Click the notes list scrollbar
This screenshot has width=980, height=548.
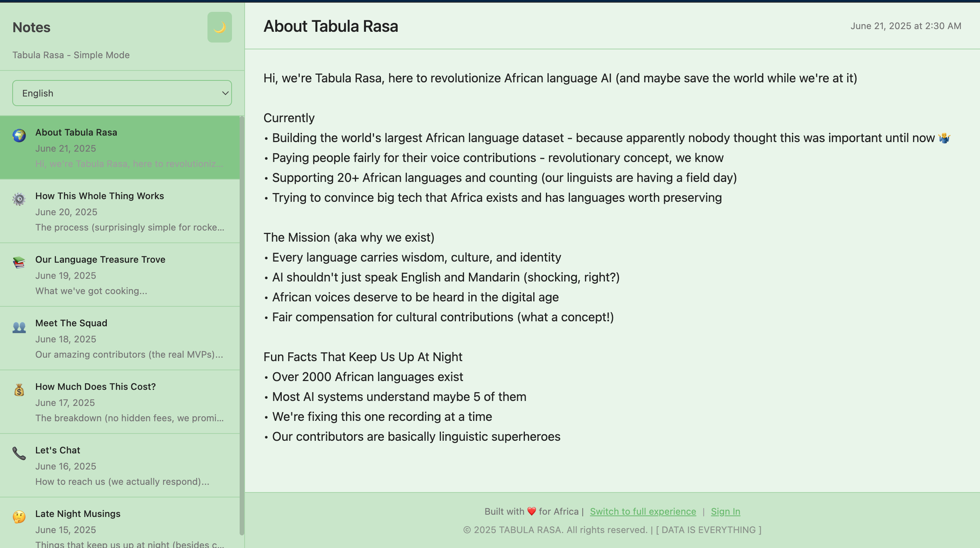coord(242,326)
